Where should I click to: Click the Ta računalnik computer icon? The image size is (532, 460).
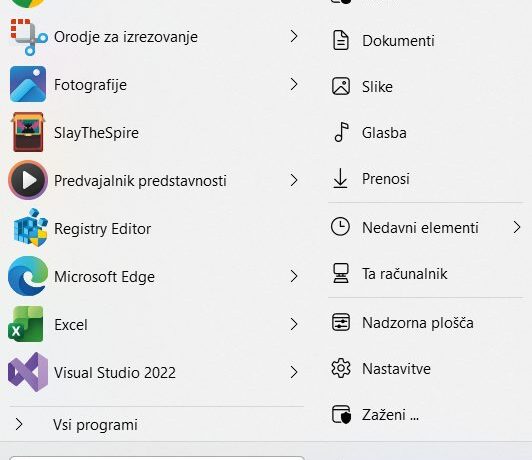[341, 273]
